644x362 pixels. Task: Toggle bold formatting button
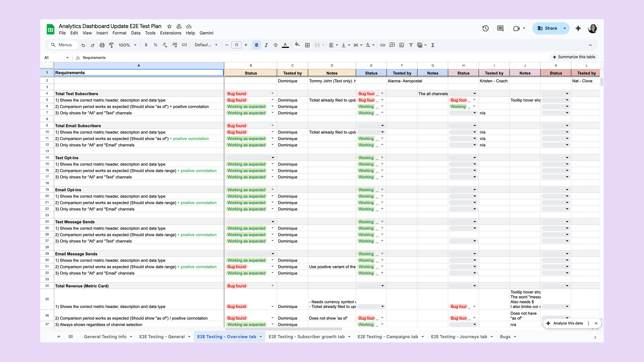coord(256,45)
